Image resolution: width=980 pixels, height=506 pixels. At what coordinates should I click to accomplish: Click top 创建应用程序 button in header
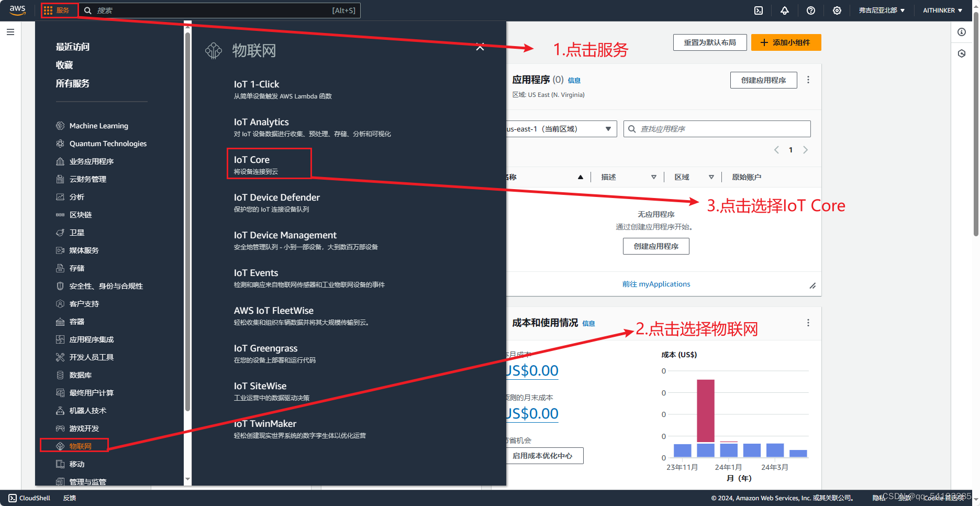(x=763, y=80)
